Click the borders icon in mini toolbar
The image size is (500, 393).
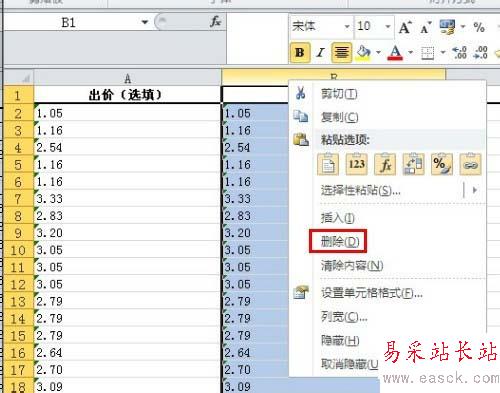[x=428, y=53]
